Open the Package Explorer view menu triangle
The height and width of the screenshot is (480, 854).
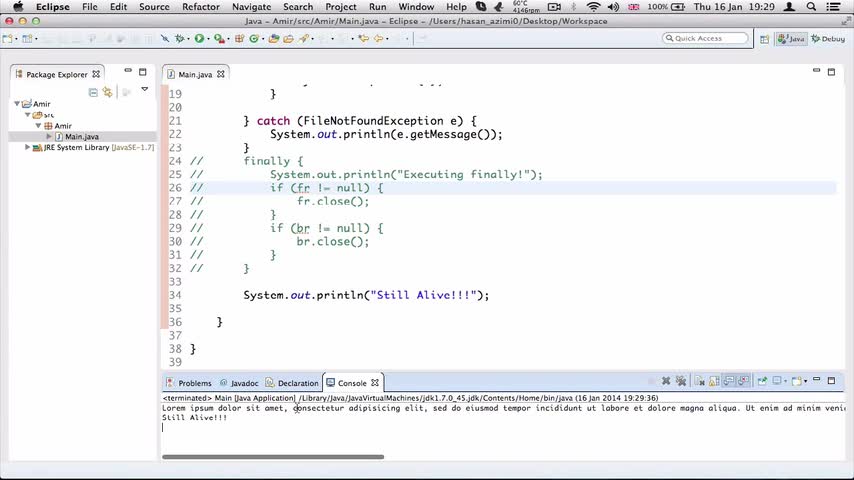144,89
